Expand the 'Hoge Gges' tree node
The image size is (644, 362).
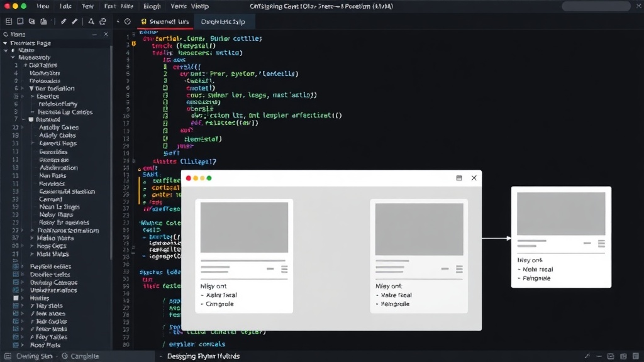click(32, 246)
